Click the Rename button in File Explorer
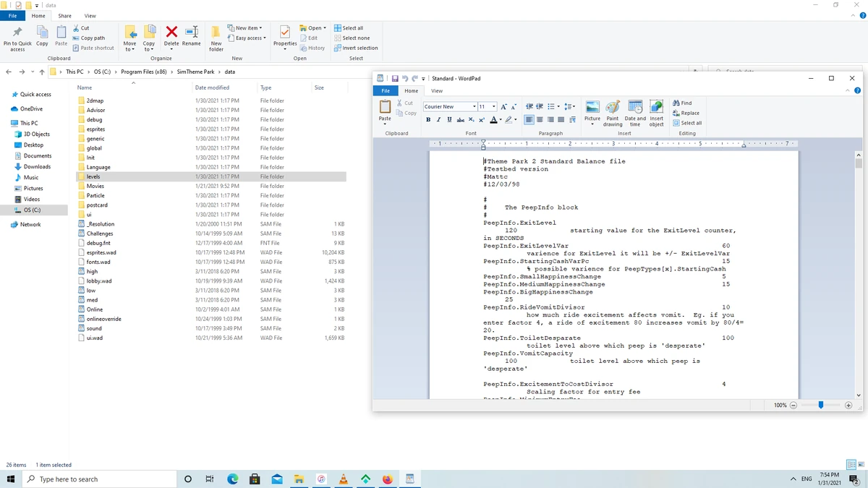868x488 pixels. (x=191, y=36)
